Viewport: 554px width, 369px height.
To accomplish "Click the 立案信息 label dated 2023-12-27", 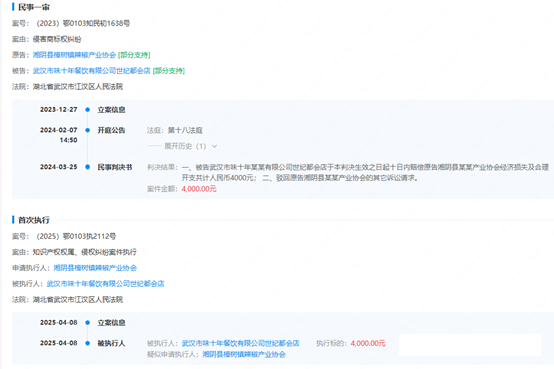I will coord(111,110).
